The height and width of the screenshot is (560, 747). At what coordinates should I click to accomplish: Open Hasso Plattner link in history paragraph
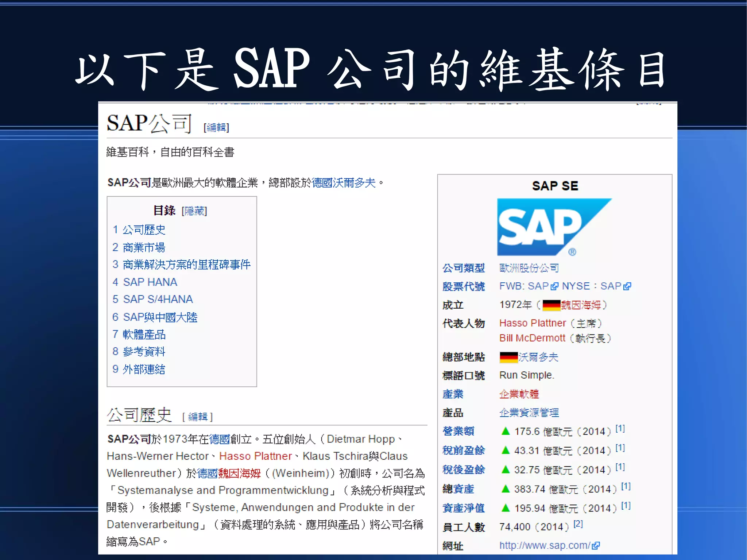point(256,456)
